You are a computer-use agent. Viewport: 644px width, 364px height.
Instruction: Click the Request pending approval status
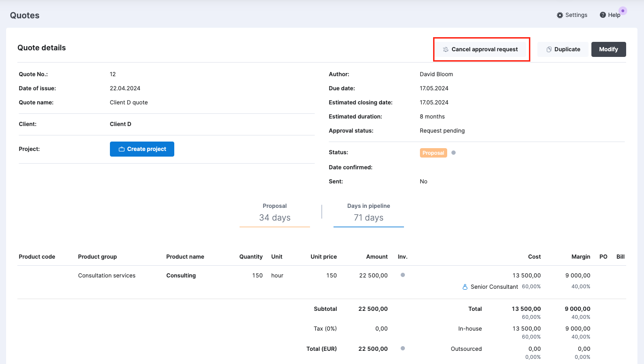[x=442, y=131]
